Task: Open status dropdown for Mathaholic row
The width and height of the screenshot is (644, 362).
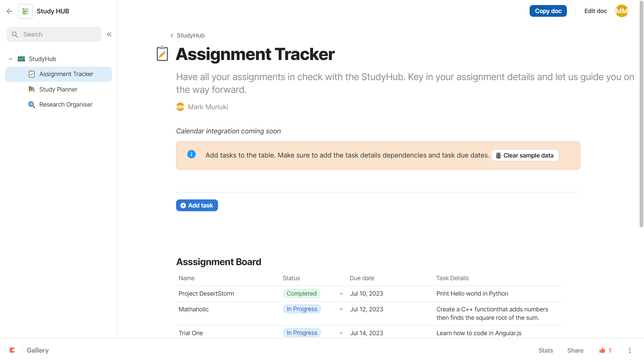Action: click(x=341, y=309)
